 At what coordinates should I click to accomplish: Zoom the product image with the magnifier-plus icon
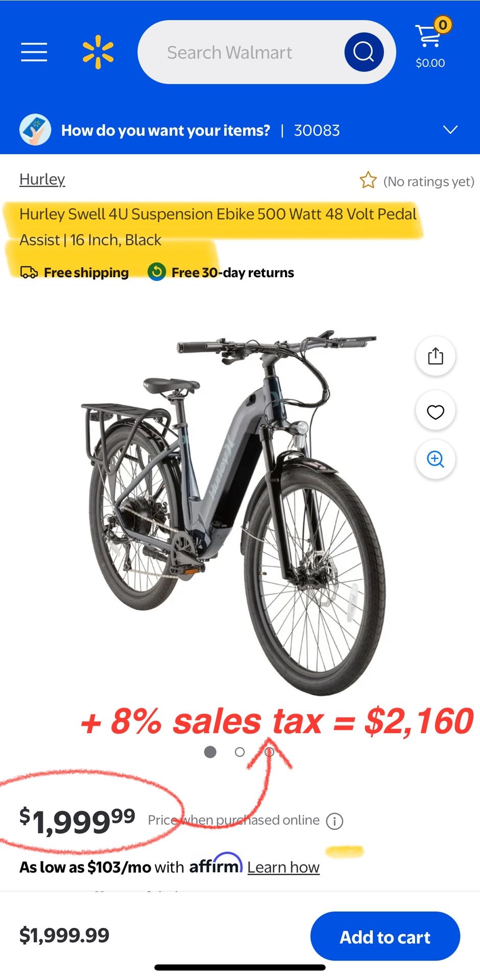(x=435, y=459)
